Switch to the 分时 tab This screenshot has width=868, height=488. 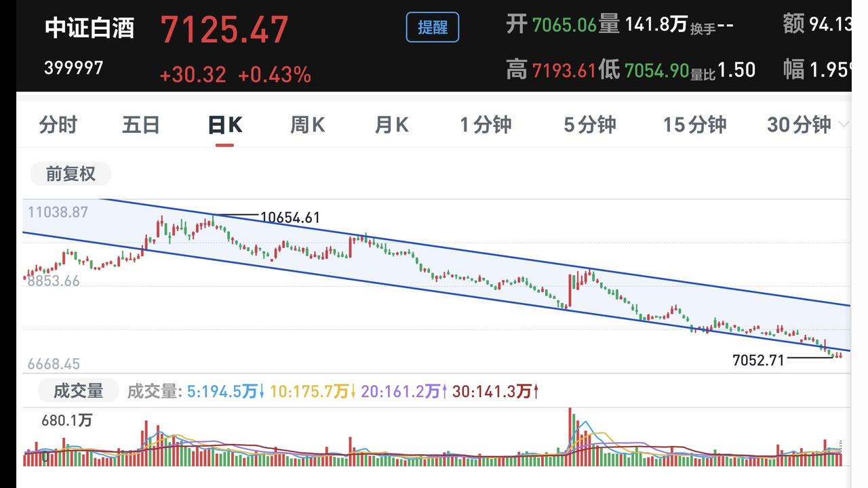click(58, 125)
